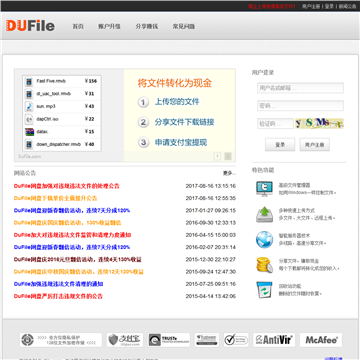Focus the password input field

point(300,106)
